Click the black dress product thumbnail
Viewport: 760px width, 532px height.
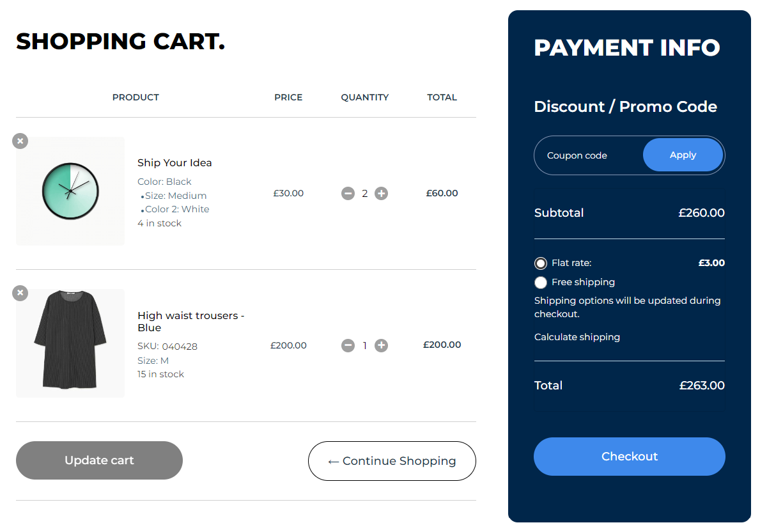70,343
